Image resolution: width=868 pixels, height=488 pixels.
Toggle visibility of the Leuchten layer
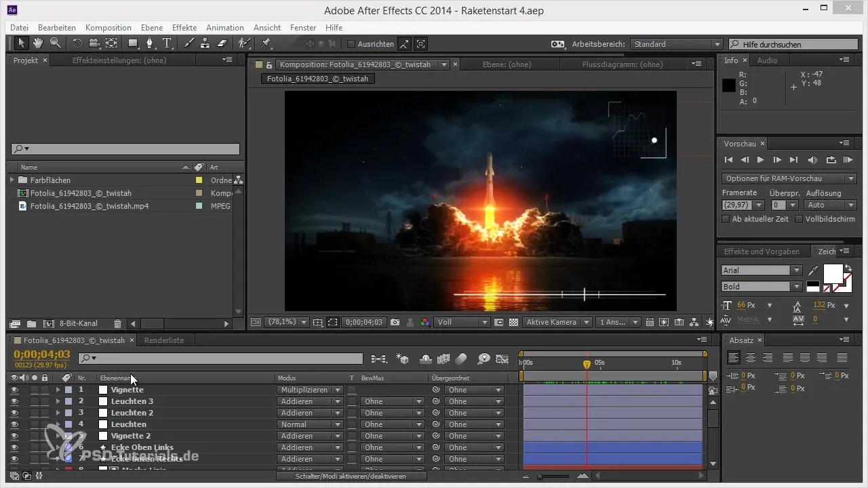[14, 424]
